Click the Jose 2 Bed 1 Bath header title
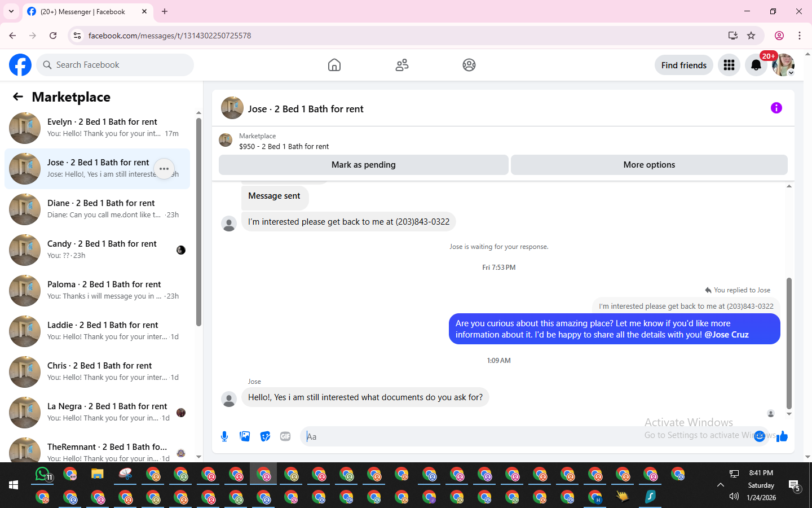The width and height of the screenshot is (812, 508). pos(306,109)
